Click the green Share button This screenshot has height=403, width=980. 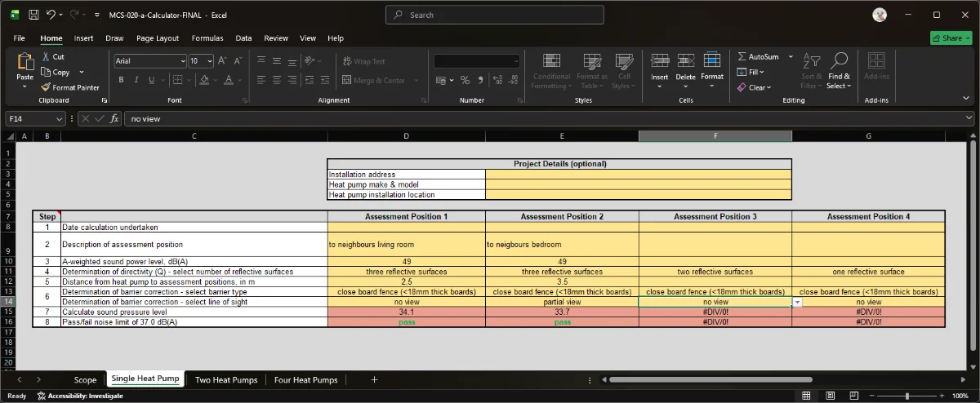951,38
